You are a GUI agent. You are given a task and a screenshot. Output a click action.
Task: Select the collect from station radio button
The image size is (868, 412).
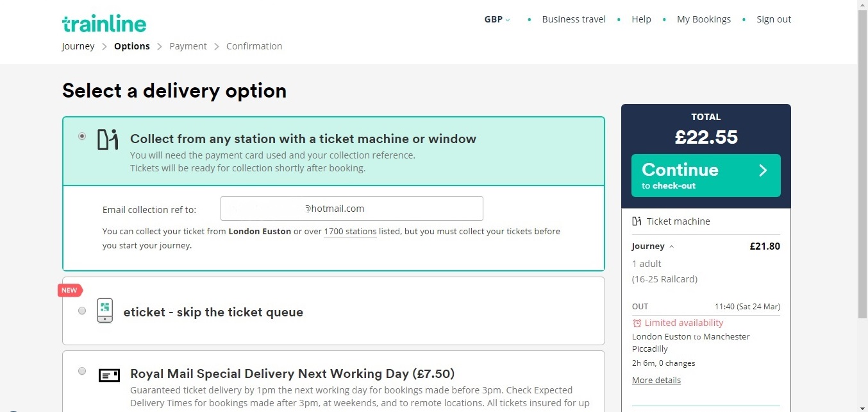point(81,136)
